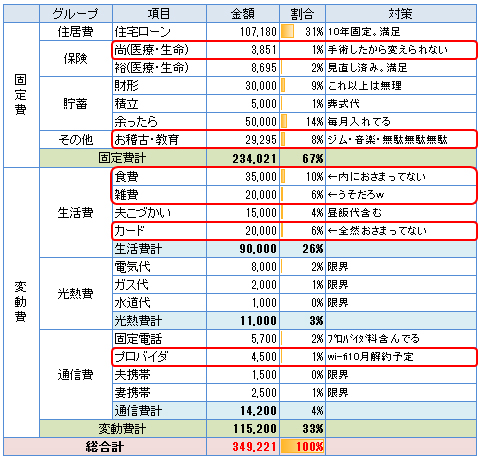Select the 項目 column header
This screenshot has height=459, width=480.
pos(159,14)
